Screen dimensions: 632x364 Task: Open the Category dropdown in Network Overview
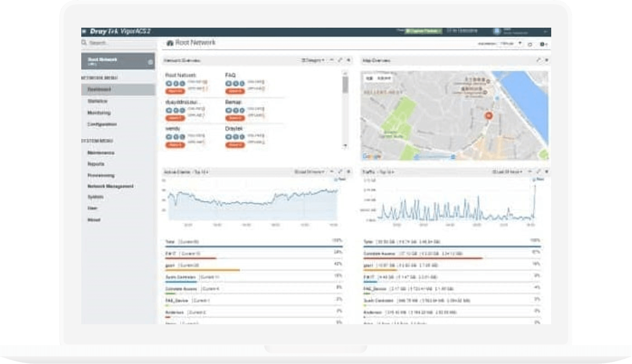click(x=313, y=60)
